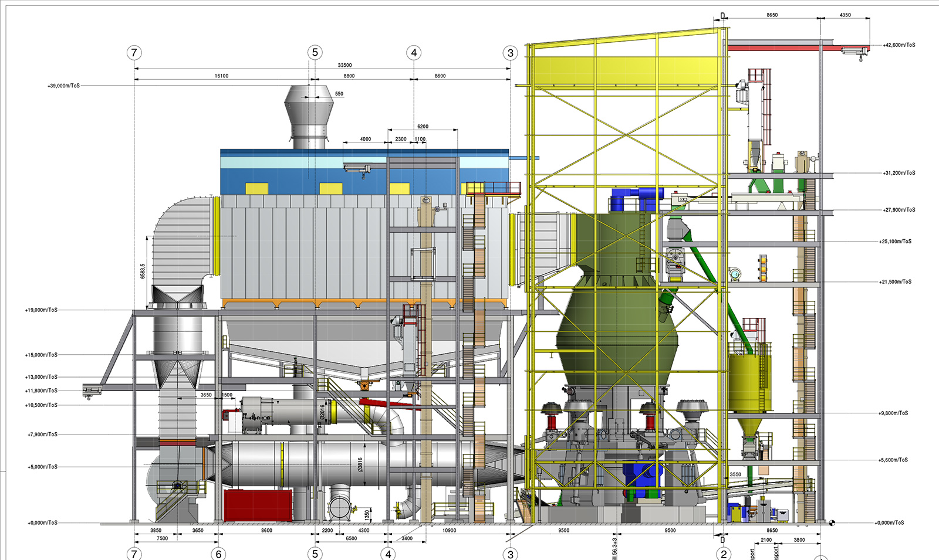Click the 16100 dimension text
Viewport: 939px width, 560px height.
[221, 76]
